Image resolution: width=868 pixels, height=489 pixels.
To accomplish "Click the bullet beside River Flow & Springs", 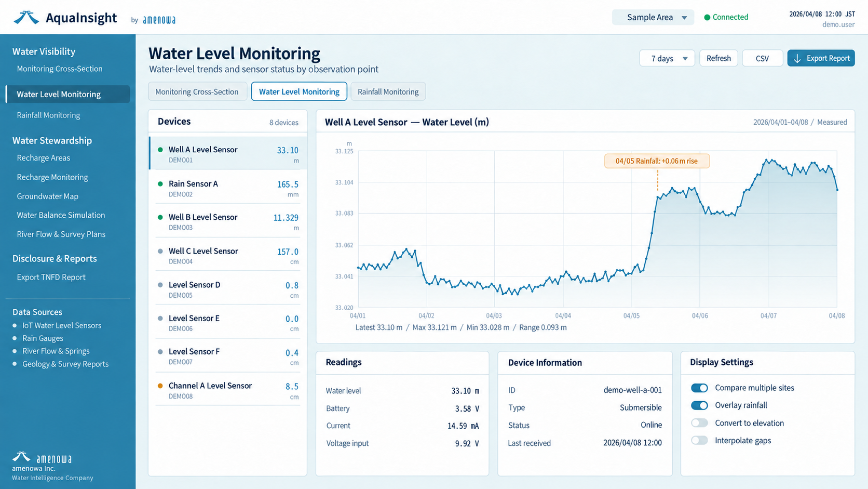I will 15,351.
